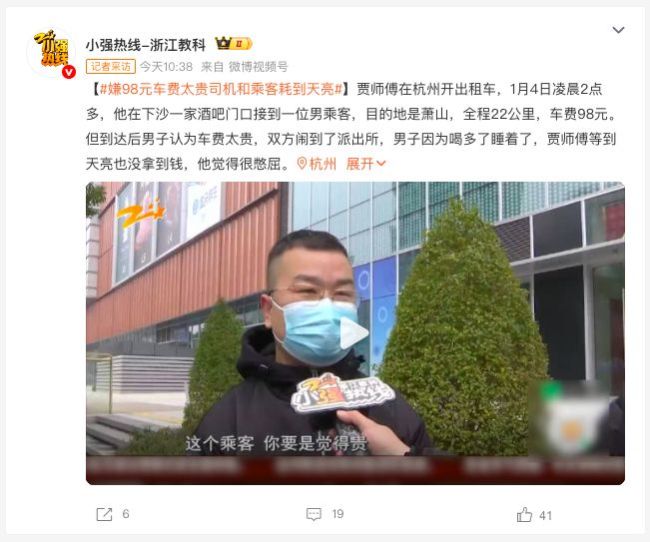The image size is (650, 542).
Task: Open the 杭州 location link
Action: coord(323,164)
